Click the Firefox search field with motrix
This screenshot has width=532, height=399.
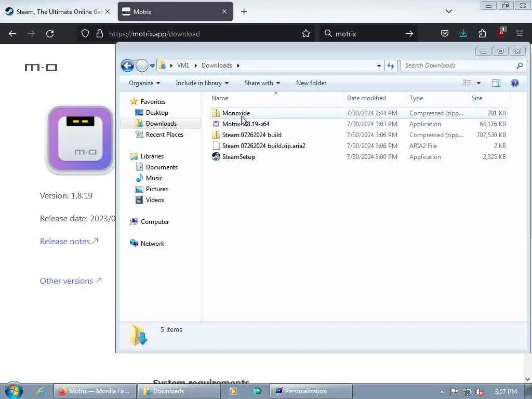click(x=369, y=34)
